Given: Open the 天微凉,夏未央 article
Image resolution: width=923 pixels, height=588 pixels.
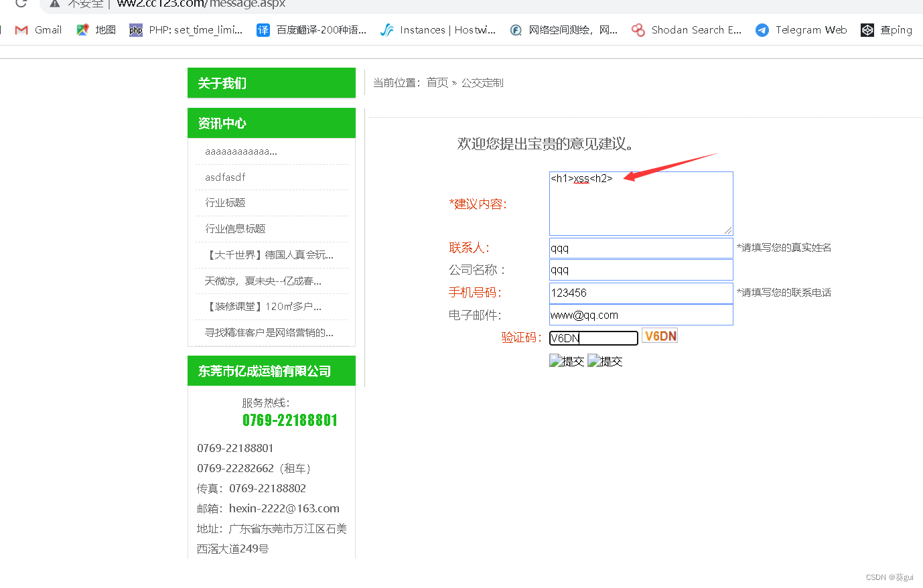Looking at the screenshot, I should coord(263,281).
